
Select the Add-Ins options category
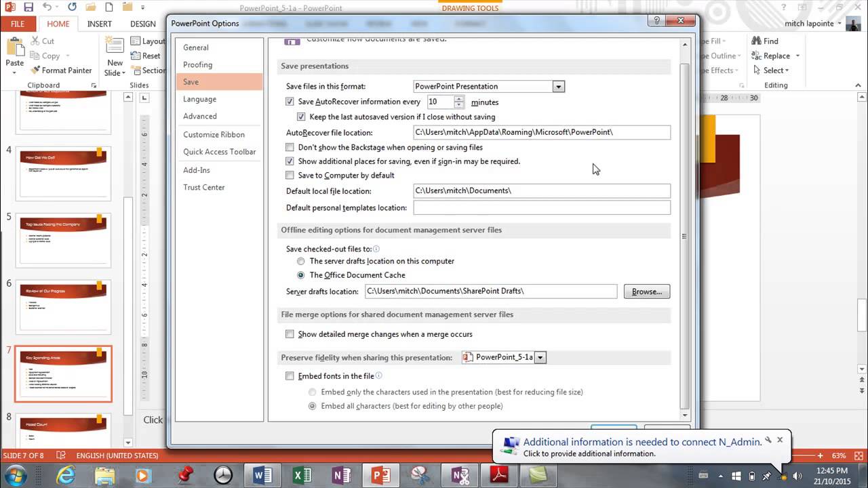[x=219, y=170]
